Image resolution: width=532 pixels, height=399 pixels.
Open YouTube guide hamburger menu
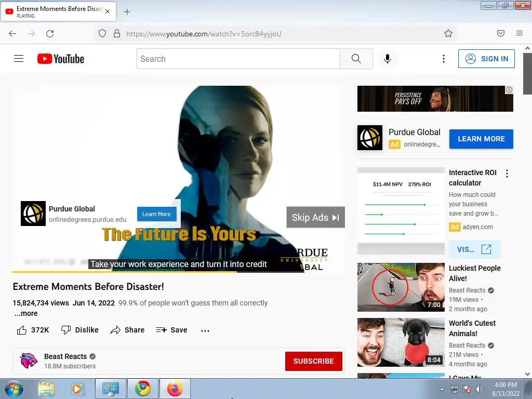coord(19,59)
